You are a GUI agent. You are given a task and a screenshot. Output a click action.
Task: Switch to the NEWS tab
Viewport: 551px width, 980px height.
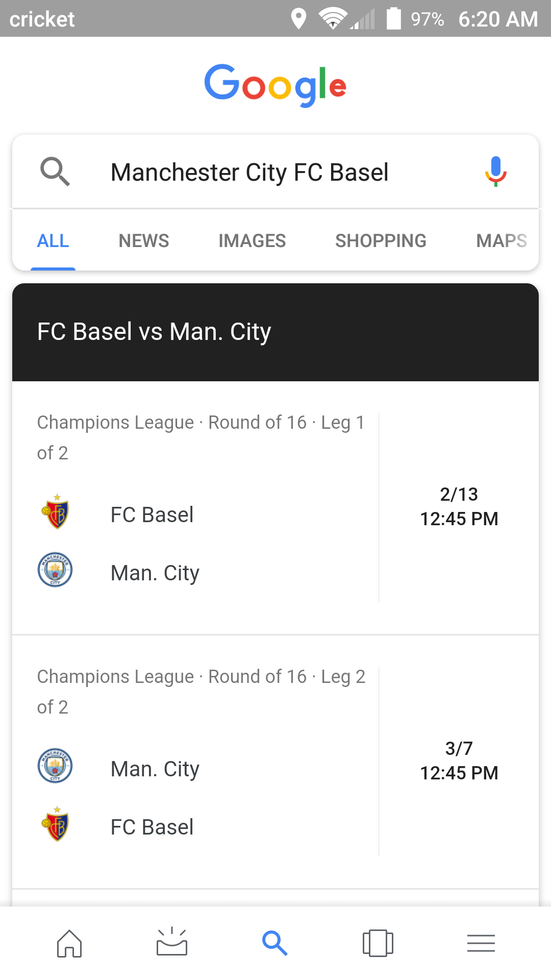point(144,241)
